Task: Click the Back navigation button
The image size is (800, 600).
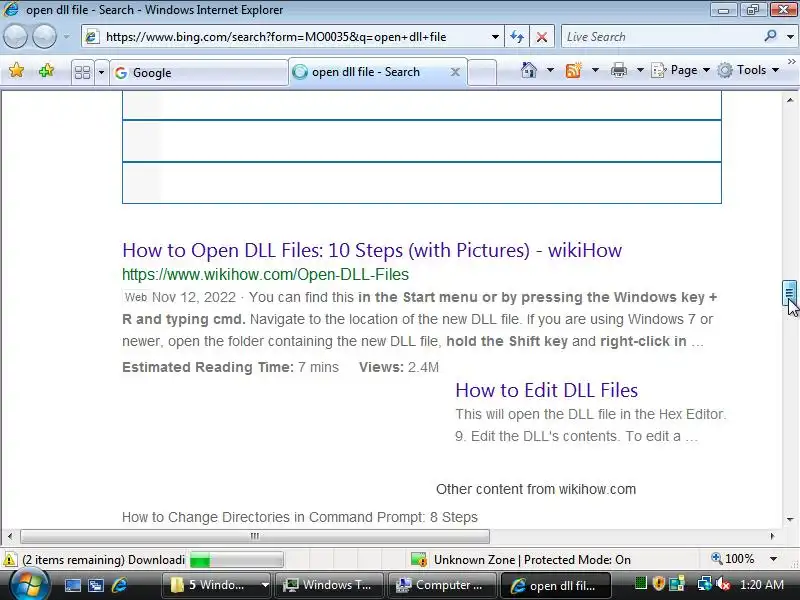Action: (x=15, y=37)
